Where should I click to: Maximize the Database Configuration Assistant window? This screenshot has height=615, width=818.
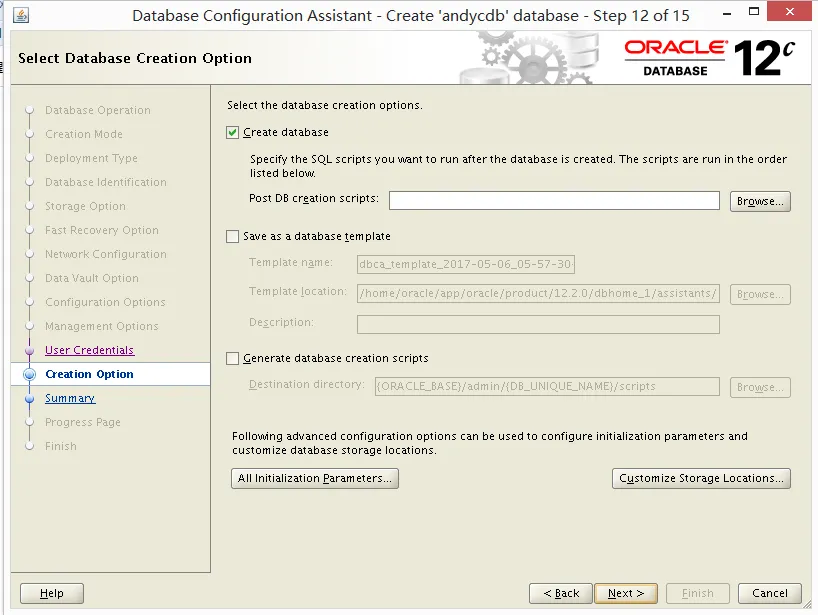tap(753, 11)
